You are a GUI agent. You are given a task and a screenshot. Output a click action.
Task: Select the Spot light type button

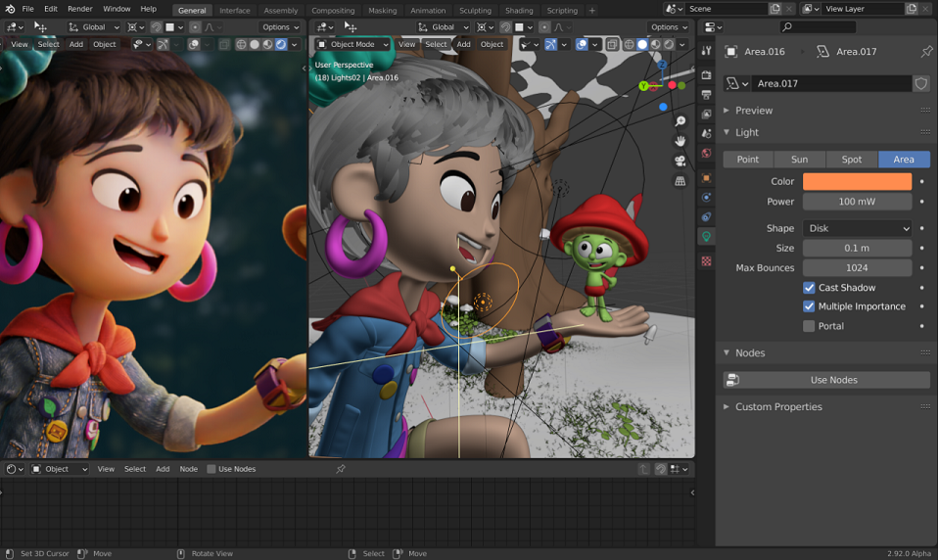[x=851, y=160]
